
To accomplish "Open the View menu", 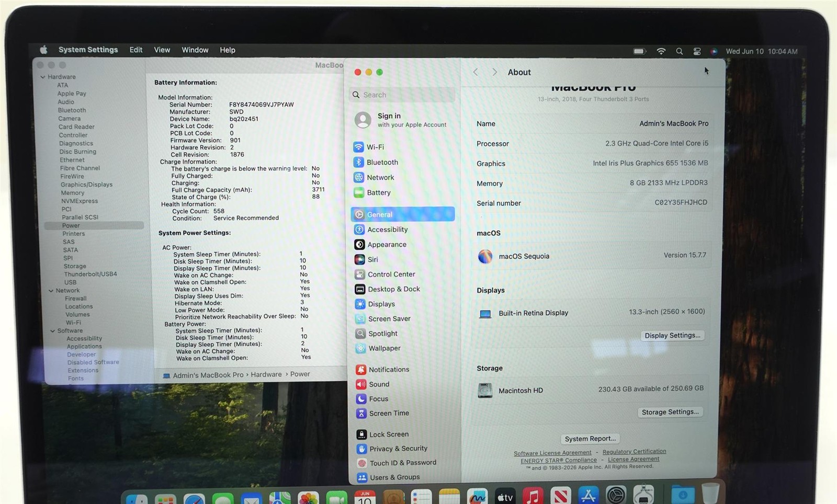I will pyautogui.click(x=162, y=50).
